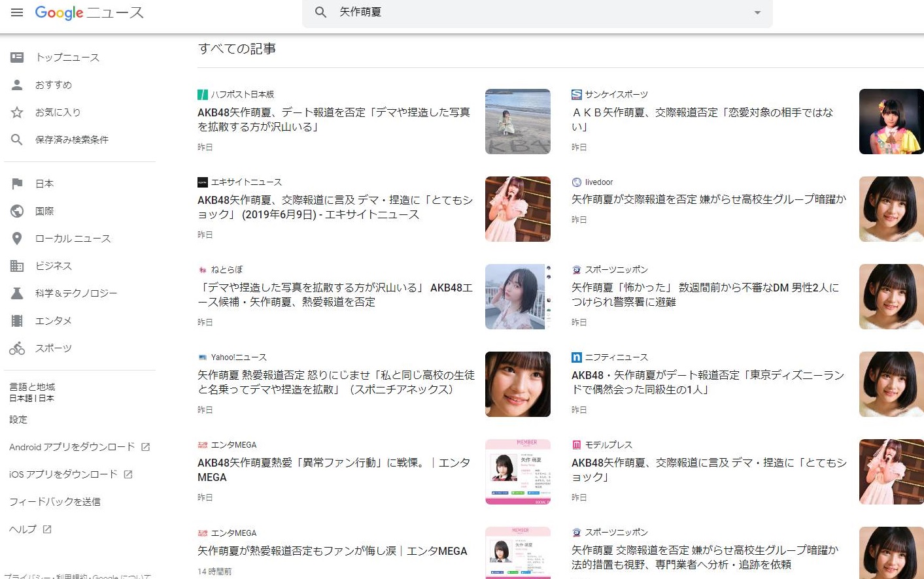This screenshot has width=924, height=579.
Task: Open livedoor article 嫌がらせ高校生グループ暗躍か
Action: [x=709, y=199]
